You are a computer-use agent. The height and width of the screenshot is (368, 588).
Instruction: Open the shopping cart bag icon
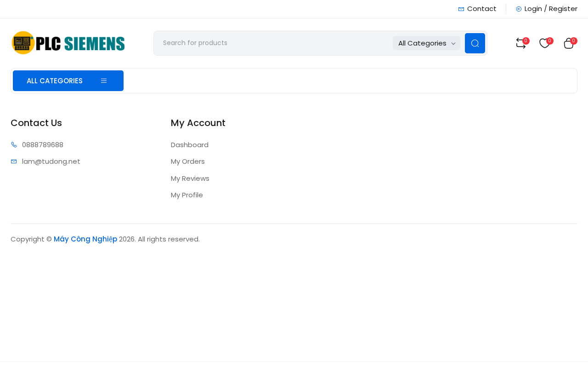tap(569, 43)
